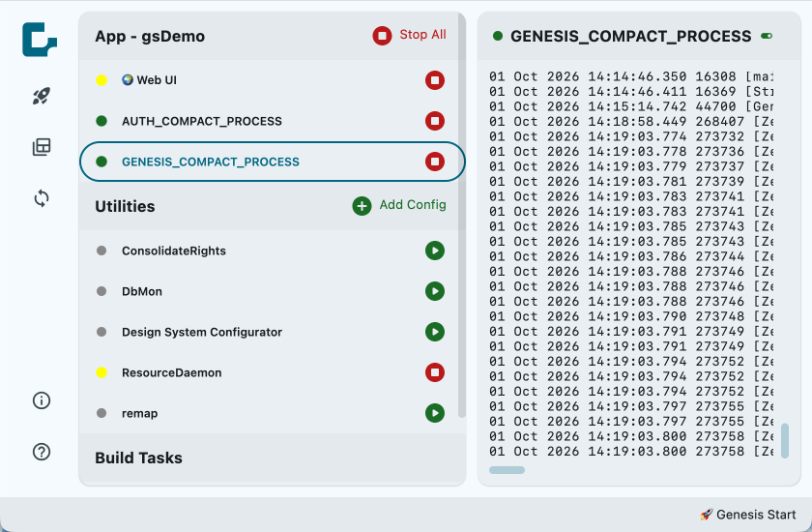Click the log line at 14:19:03.774
This screenshot has width=812, height=532.
630,136
